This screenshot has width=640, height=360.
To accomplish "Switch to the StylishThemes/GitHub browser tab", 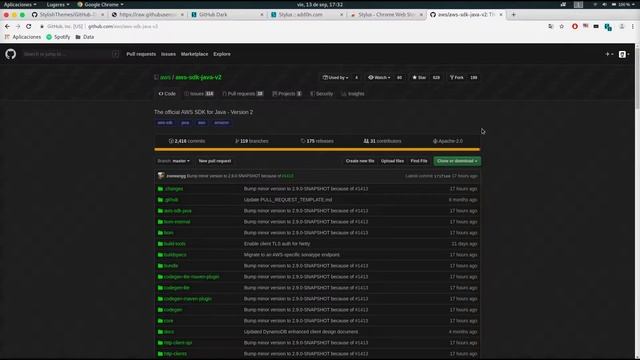I will tap(67, 14).
